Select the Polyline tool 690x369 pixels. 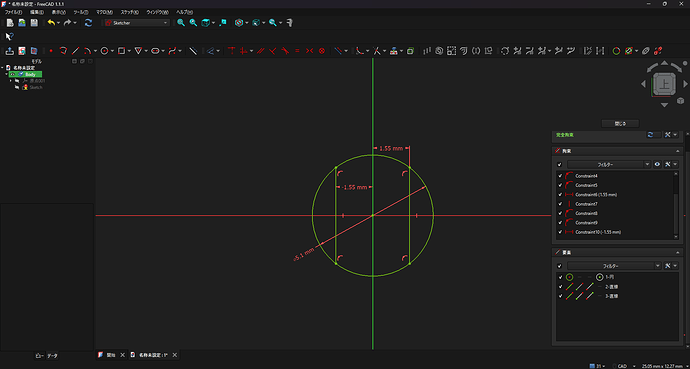63,51
